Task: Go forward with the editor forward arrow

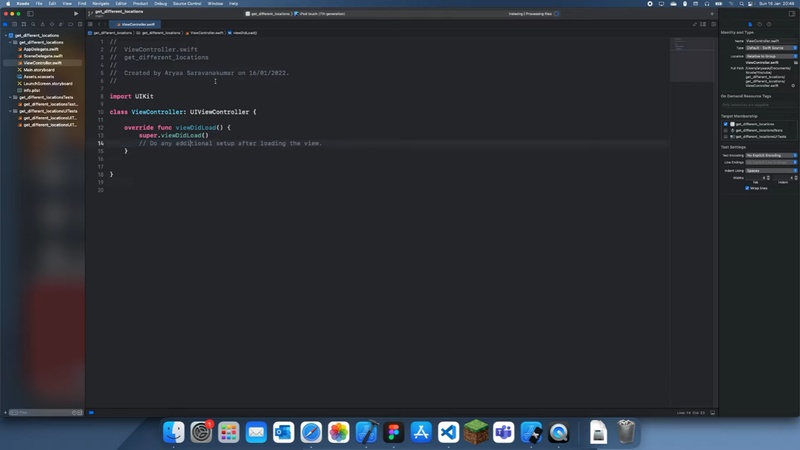Action: tap(105, 24)
